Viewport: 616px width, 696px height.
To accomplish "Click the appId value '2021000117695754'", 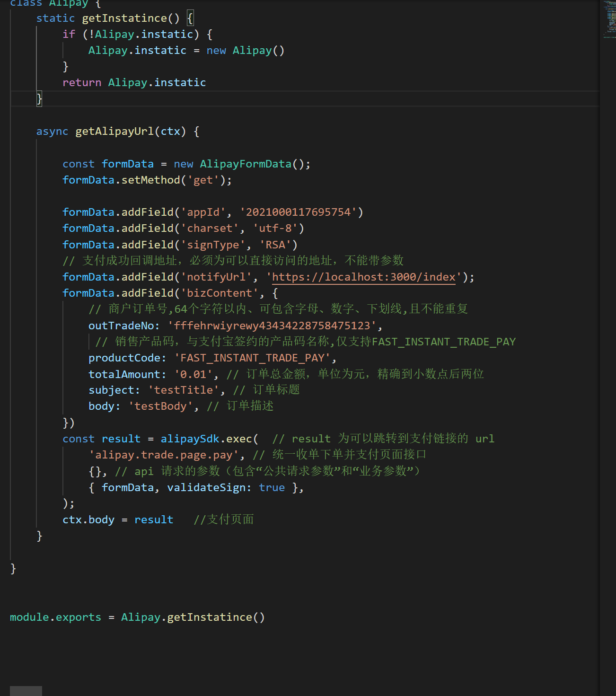I will 298,212.
